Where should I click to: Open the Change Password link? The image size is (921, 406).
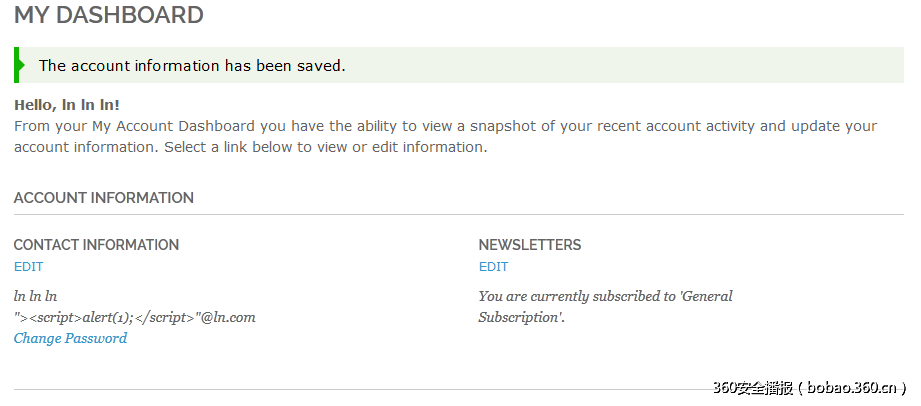coord(70,338)
